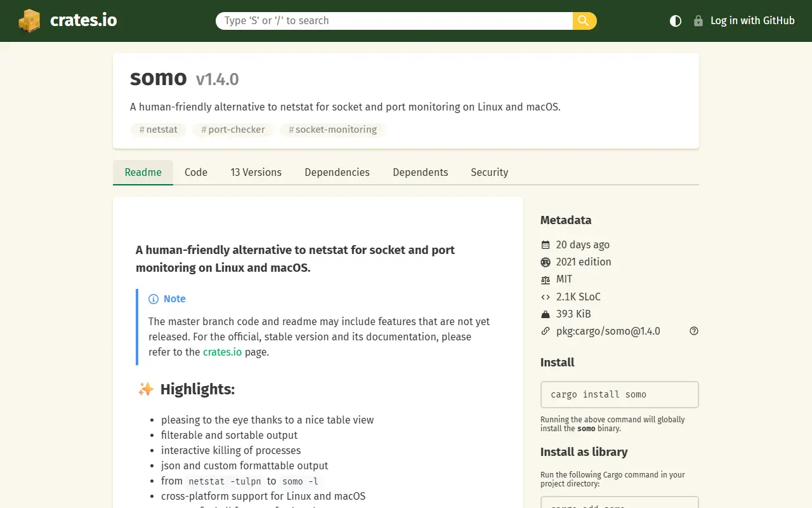Click the help question mark icon beside purl
812x508 pixels.
(694, 331)
